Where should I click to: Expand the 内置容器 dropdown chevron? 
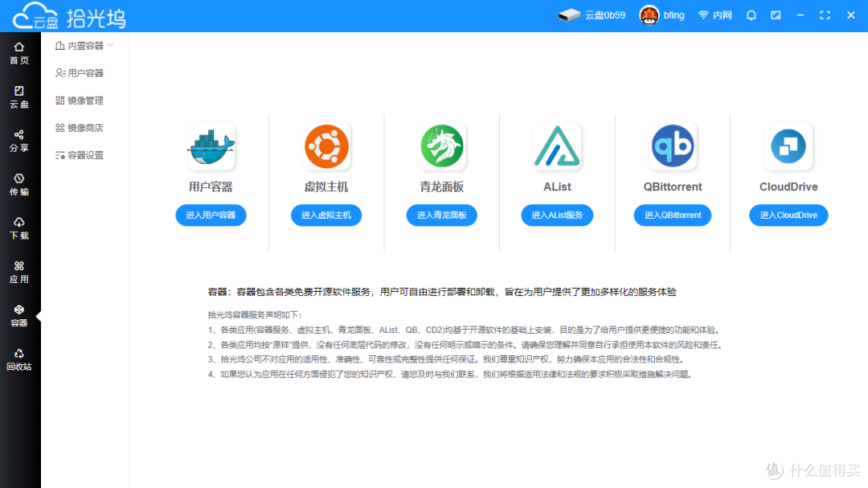(111, 45)
